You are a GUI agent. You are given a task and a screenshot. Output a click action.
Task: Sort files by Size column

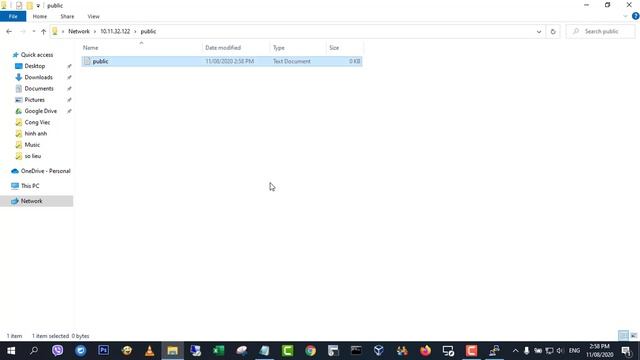[344, 48]
